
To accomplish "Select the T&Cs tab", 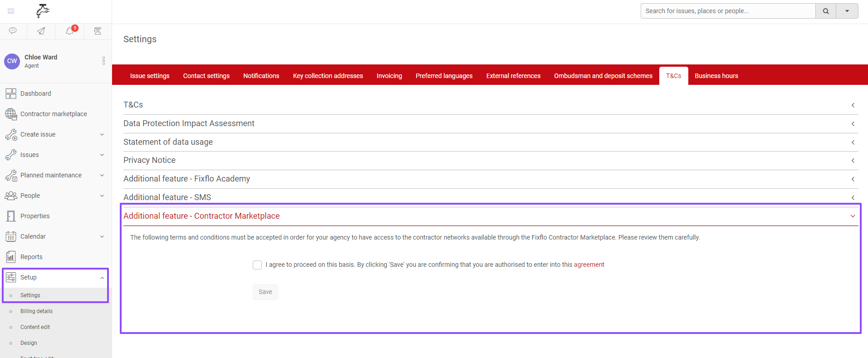I will tap(674, 76).
